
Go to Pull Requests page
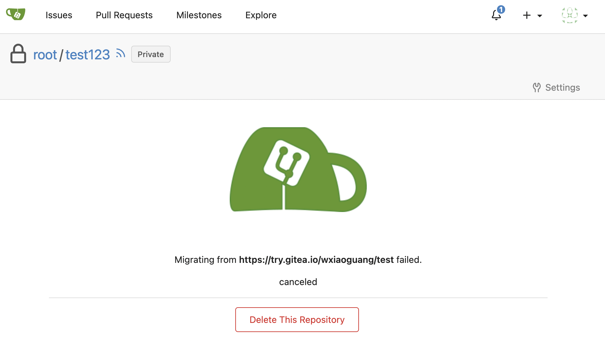[124, 15]
